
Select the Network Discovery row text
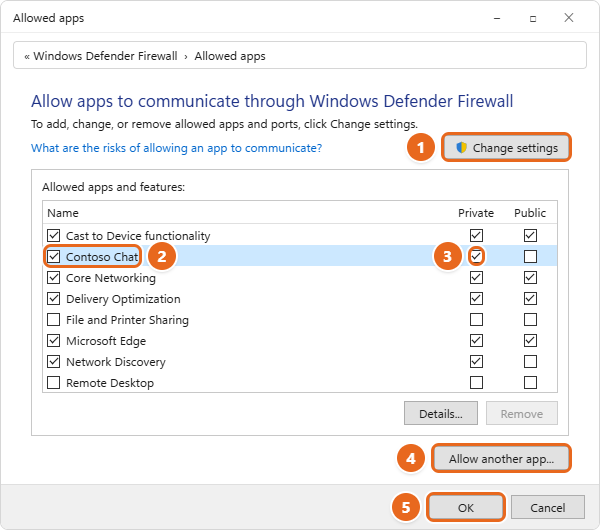point(116,362)
